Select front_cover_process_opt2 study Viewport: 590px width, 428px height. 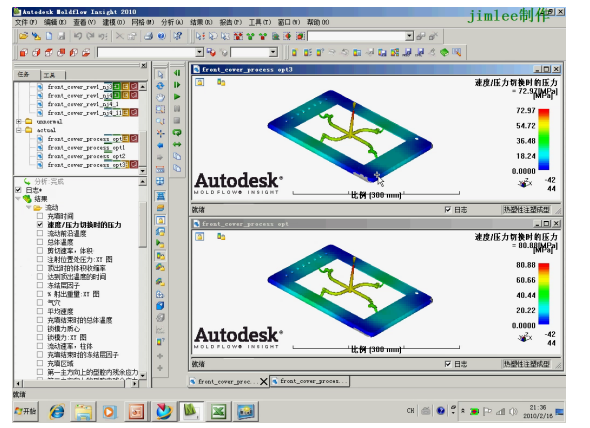tap(87, 156)
